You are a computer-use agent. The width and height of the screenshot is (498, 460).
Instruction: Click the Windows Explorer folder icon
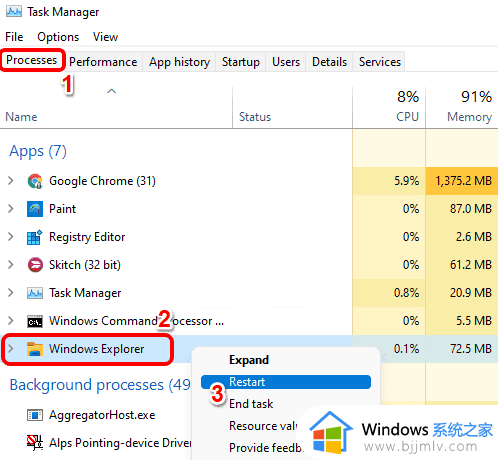tap(35, 349)
